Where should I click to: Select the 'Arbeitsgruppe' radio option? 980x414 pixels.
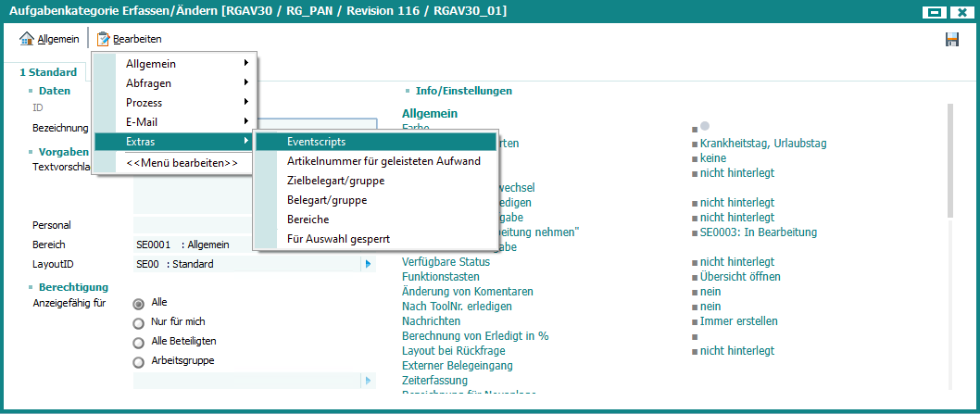139,361
